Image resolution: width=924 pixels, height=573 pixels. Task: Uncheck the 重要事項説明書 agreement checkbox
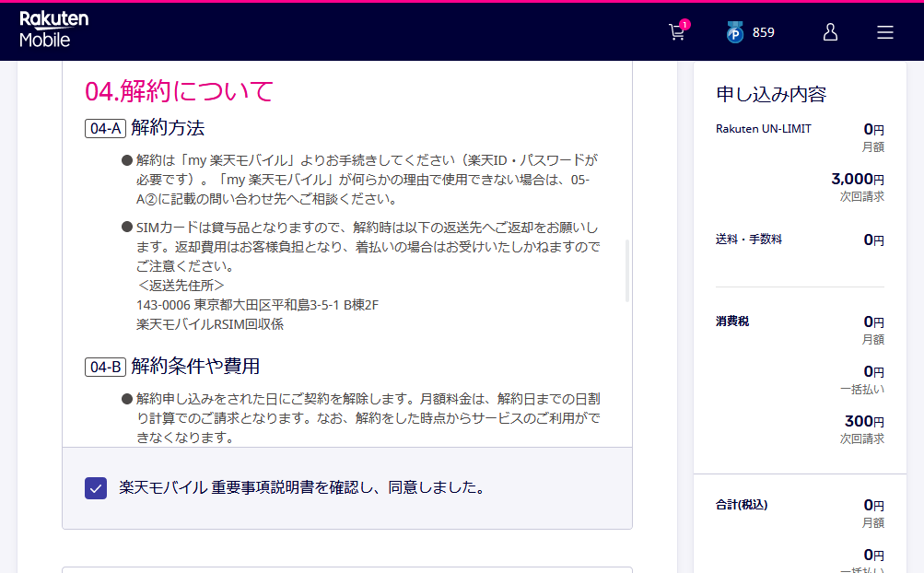click(x=96, y=488)
